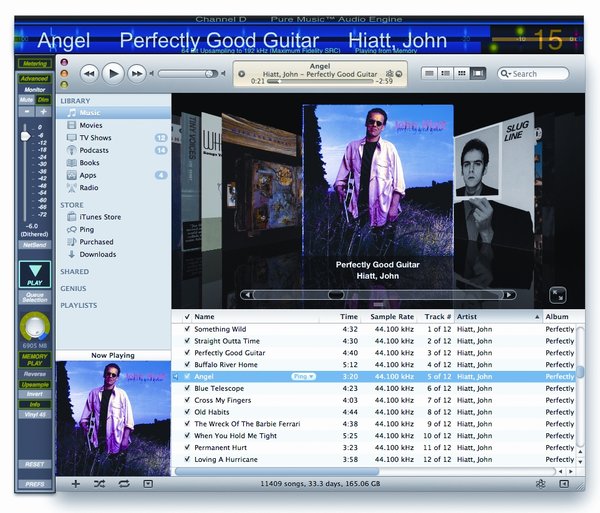Viewport: 600px width, 513px height.
Task: Open the search magnifier dropdown
Action: [x=506, y=73]
